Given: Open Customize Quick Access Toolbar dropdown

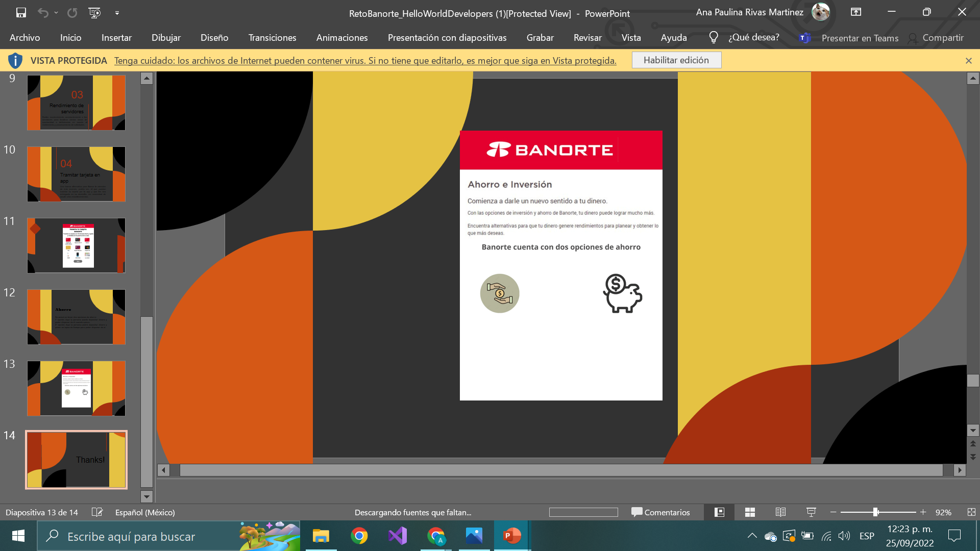Looking at the screenshot, I should pos(117,13).
